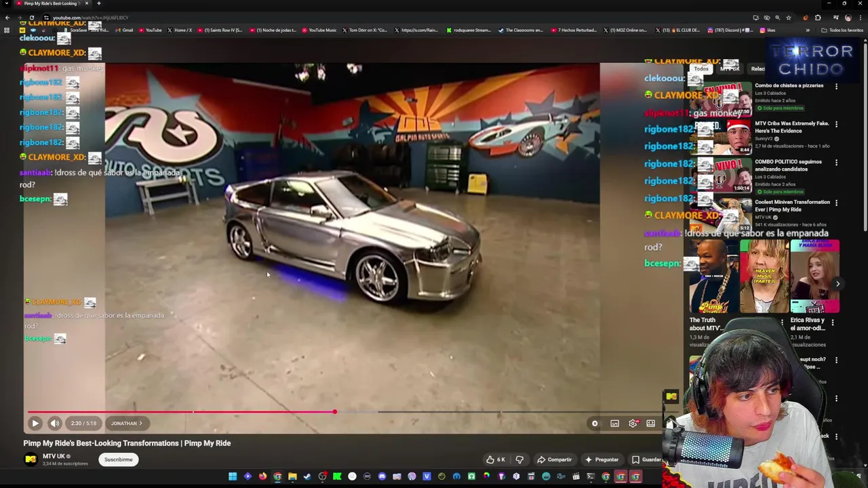Open Firefox from the taskbar
The height and width of the screenshot is (488, 868).
[262, 477]
